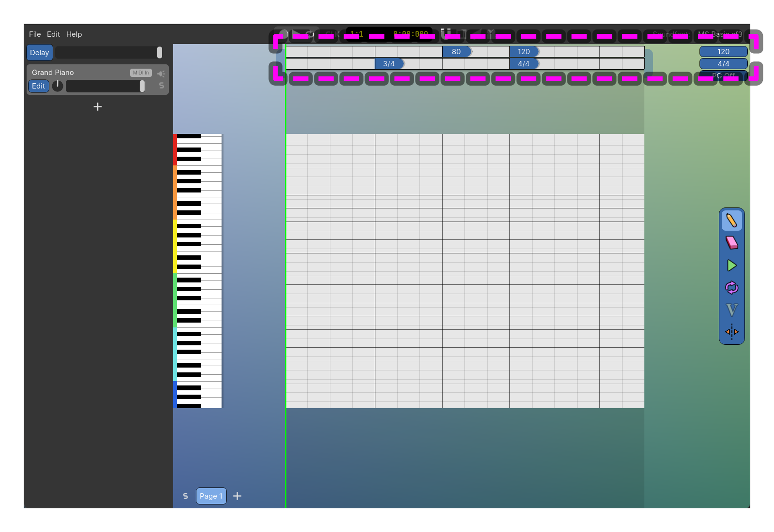
Task: Toggle MIDI In on the Grand Piano track
Action: click(140, 73)
